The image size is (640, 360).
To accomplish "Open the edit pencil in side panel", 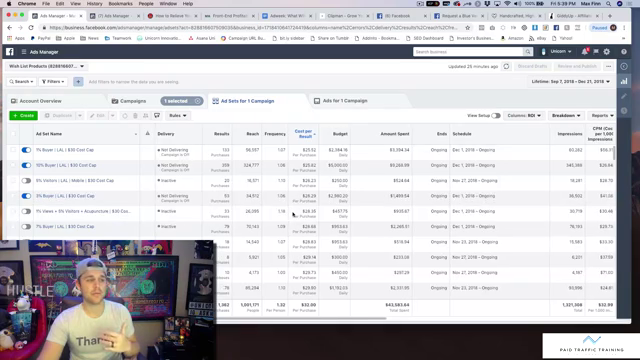I will pos(624,96).
